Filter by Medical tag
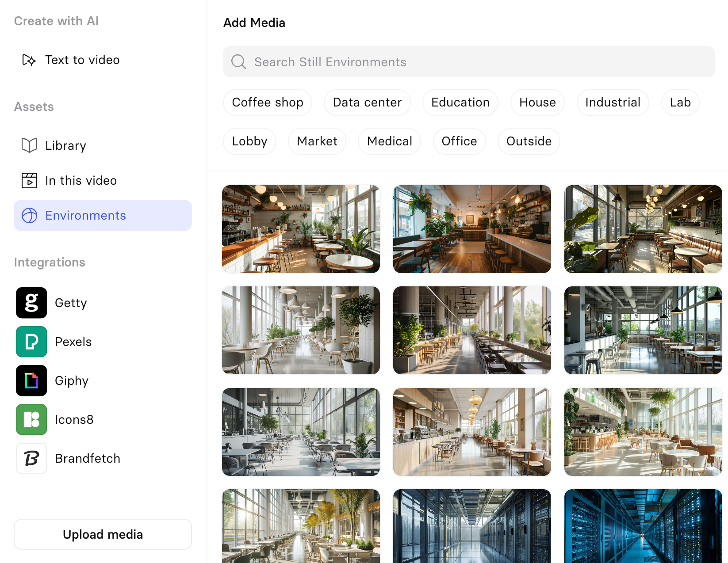The image size is (728, 563). tap(389, 141)
